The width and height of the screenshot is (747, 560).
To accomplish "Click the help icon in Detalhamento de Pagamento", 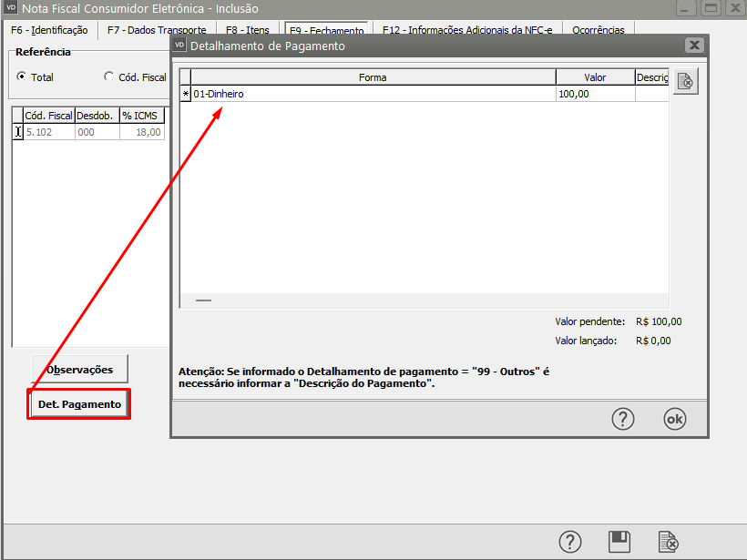I will (x=622, y=419).
